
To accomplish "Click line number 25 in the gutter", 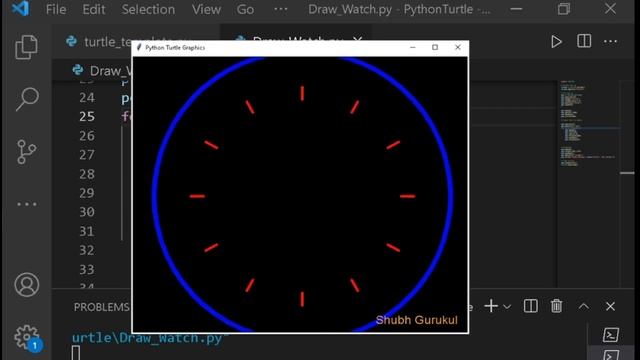I will (87, 117).
